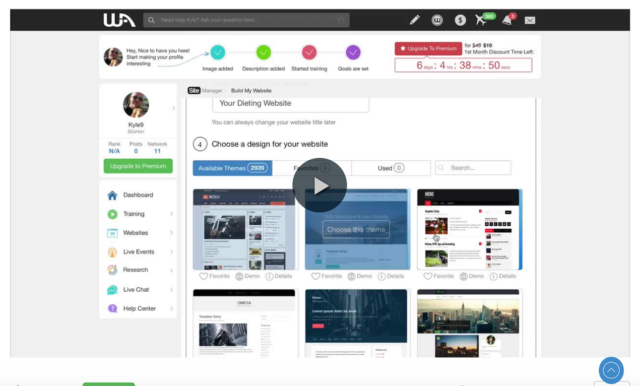640x386 pixels.
Task: Select the Available Themes tab
Action: 233,168
